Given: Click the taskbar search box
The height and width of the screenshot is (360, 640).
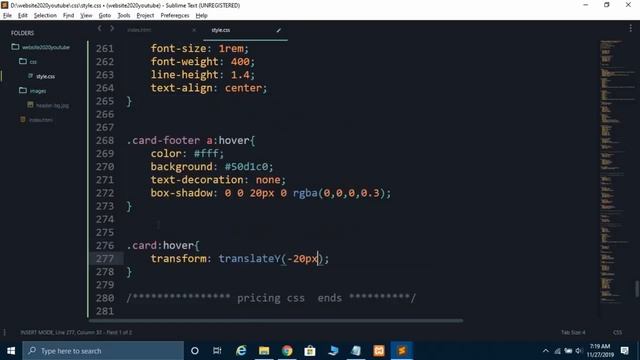Looking at the screenshot, I should click(103, 351).
